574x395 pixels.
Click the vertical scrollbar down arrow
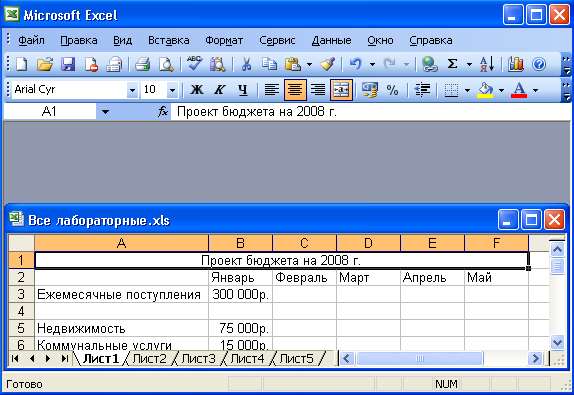(x=557, y=343)
